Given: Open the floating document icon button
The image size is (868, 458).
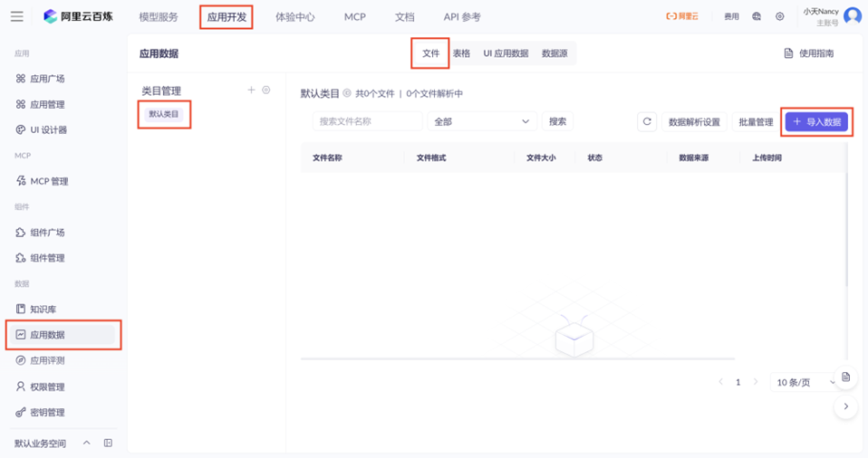Looking at the screenshot, I should point(846,377).
